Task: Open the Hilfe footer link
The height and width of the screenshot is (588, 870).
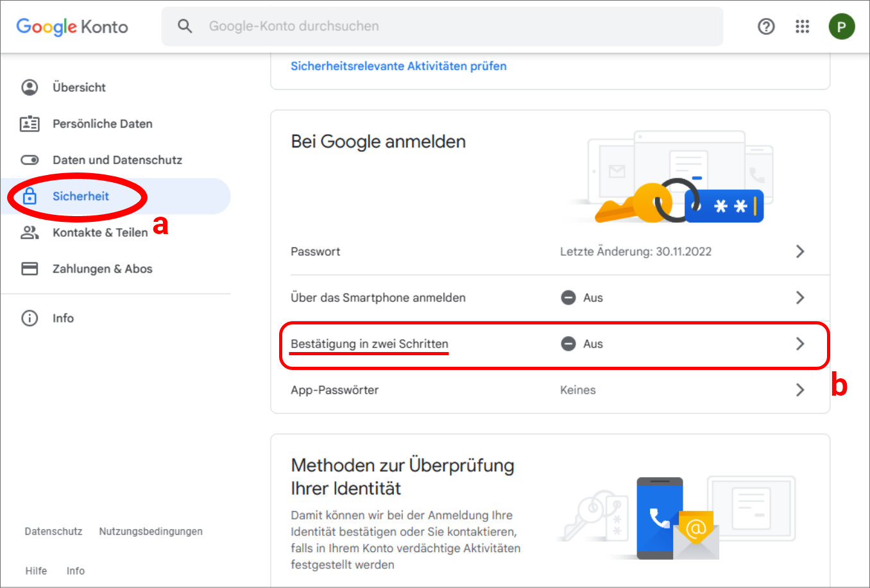Action: (x=36, y=571)
